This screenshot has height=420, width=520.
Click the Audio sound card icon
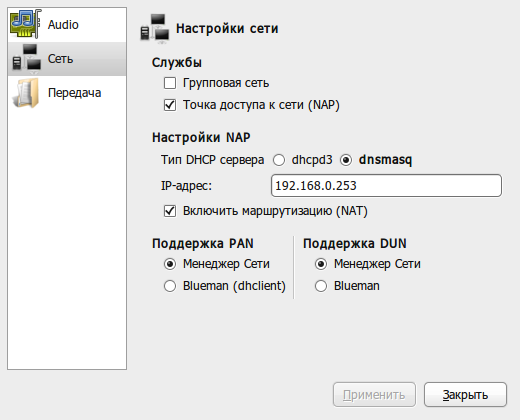tap(26, 24)
